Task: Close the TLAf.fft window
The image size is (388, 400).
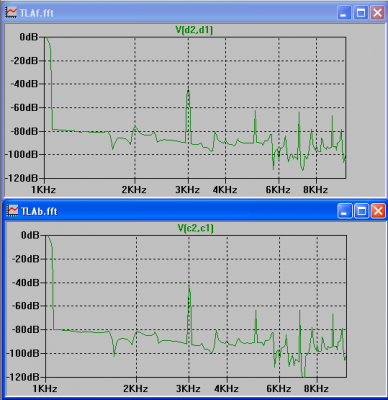Action: 378,13
